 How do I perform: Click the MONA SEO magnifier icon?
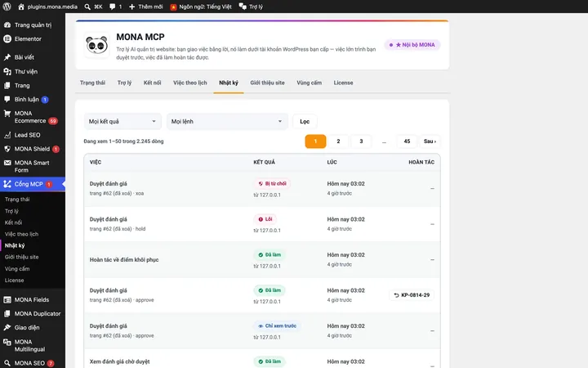click(7, 363)
